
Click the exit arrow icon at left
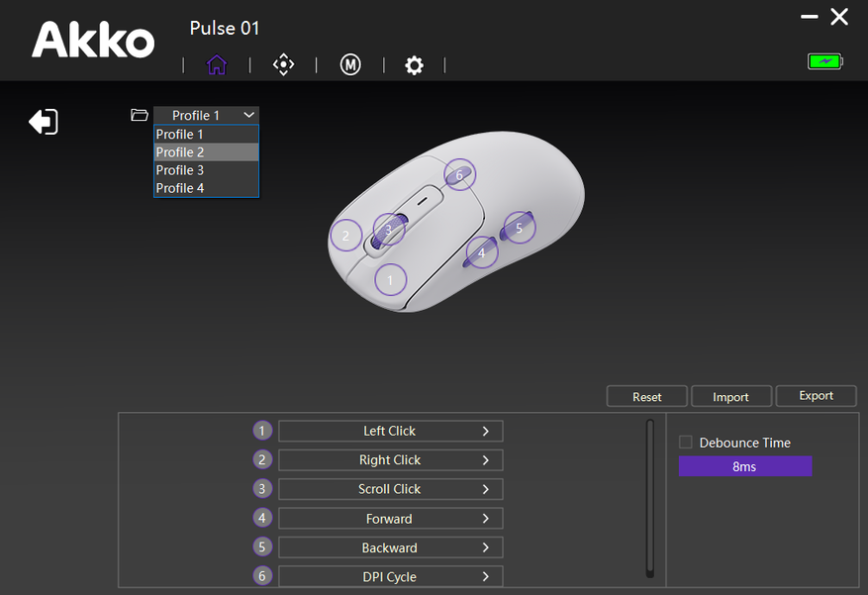click(44, 122)
